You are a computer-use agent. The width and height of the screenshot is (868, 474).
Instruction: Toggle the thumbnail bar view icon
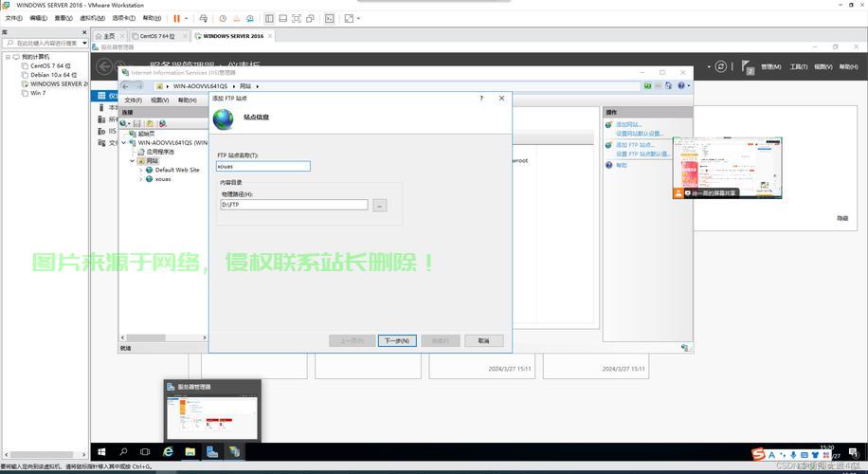[x=283, y=18]
